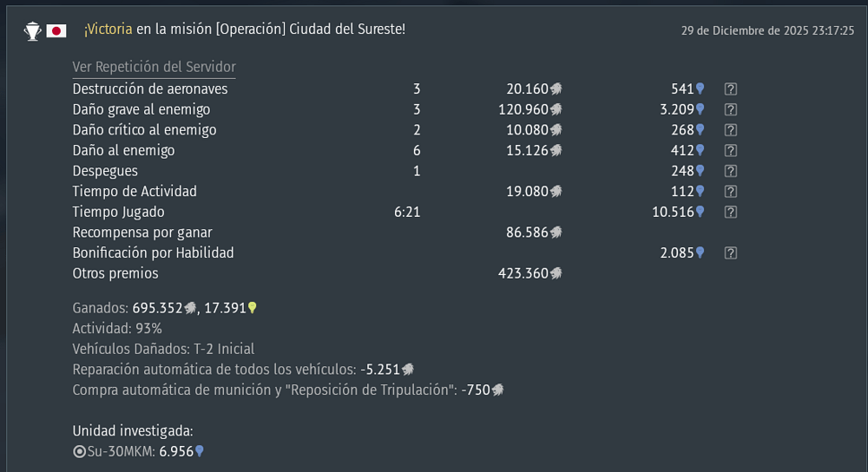Screen dimensions: 868x472
Task: Click the battle timestamp 29 de Diciembre
Action: pyautogui.click(x=767, y=30)
